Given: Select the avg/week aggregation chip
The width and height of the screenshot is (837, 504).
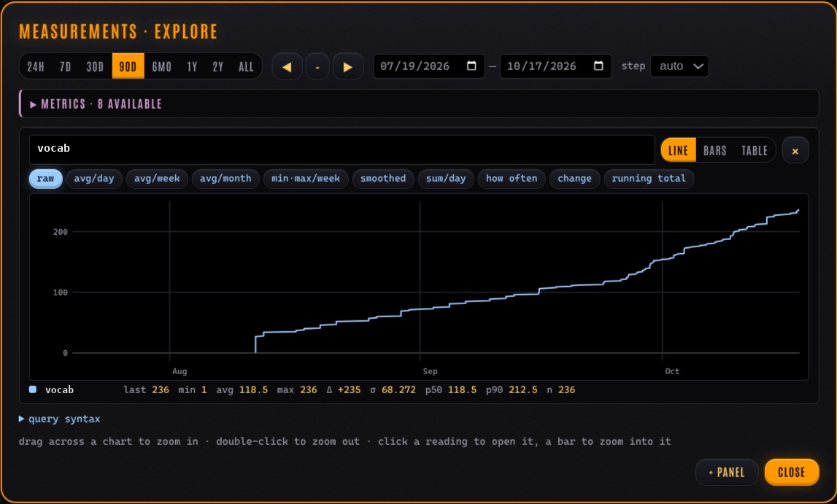Looking at the screenshot, I should coord(157,179).
